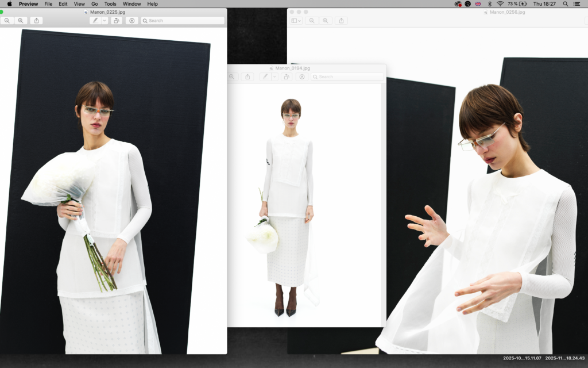Open Spotlight search in the menu bar
The width and height of the screenshot is (588, 368).
point(566,4)
